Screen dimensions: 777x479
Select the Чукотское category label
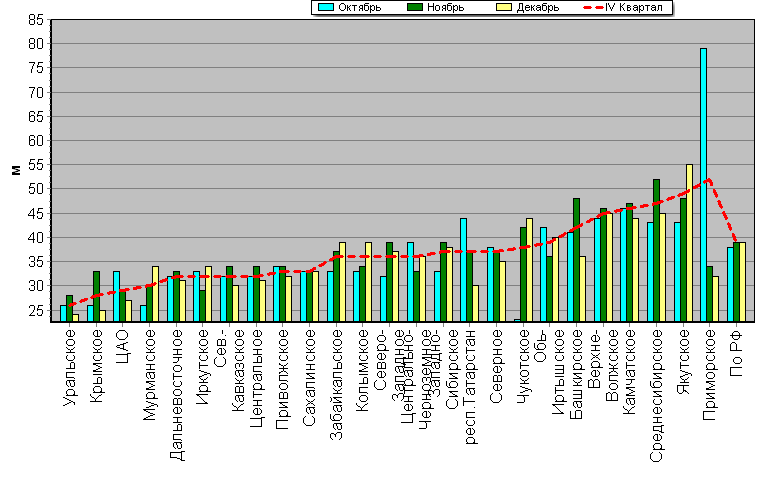[x=523, y=367]
